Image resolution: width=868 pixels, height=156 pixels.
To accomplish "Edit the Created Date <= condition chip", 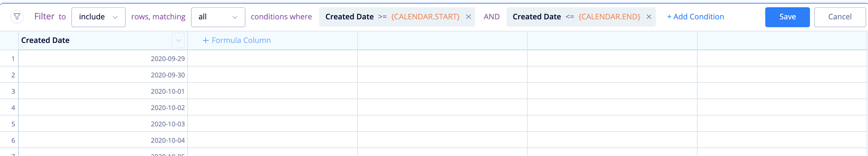I will pyautogui.click(x=576, y=17).
